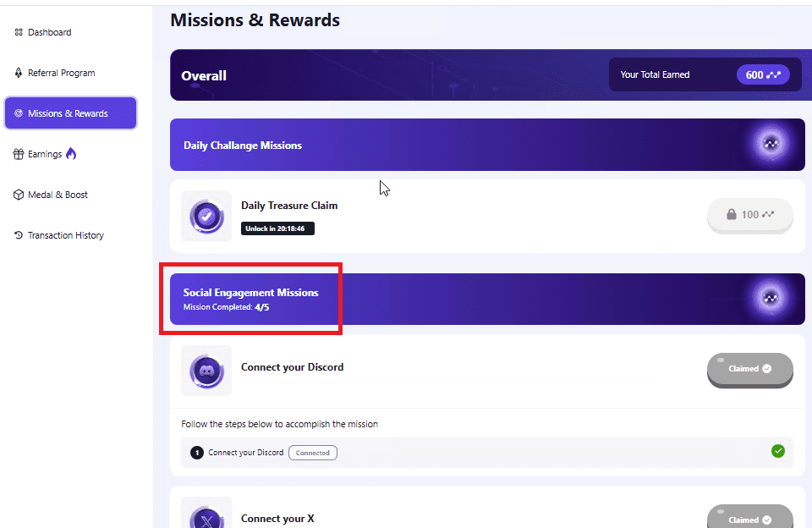Click the Claimed button for Connect your Discord
This screenshot has width=812, height=528.
tap(750, 369)
